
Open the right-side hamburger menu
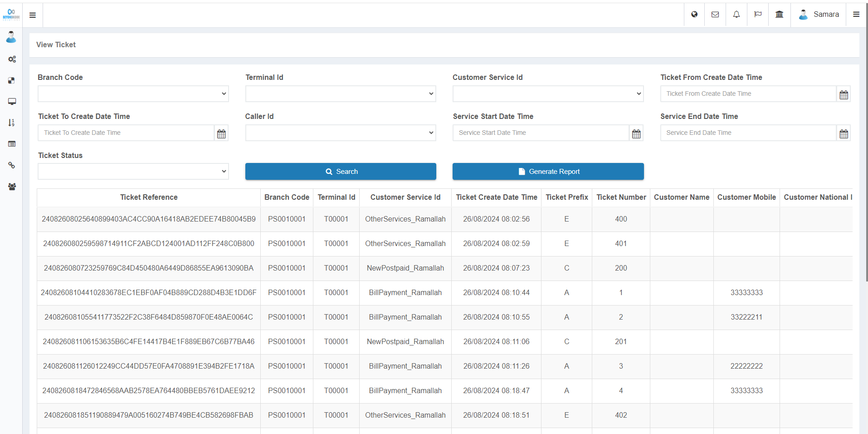click(856, 15)
